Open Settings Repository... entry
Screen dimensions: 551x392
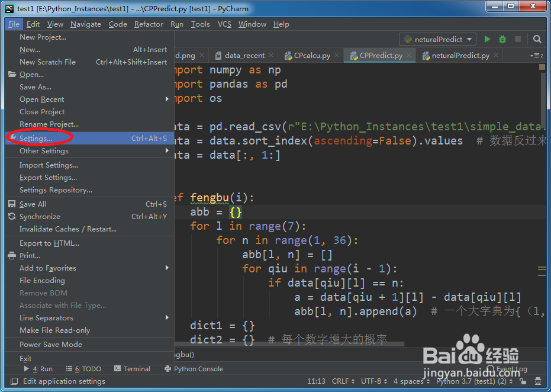pyautogui.click(x=89, y=190)
